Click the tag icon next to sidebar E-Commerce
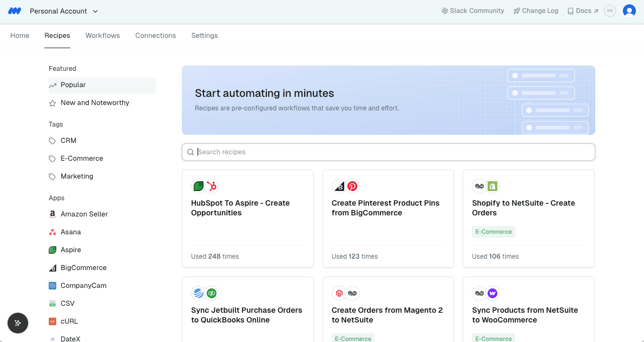 [x=52, y=159]
